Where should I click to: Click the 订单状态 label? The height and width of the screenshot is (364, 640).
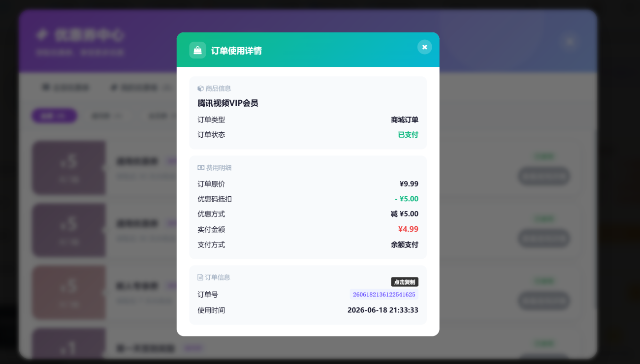tap(211, 135)
